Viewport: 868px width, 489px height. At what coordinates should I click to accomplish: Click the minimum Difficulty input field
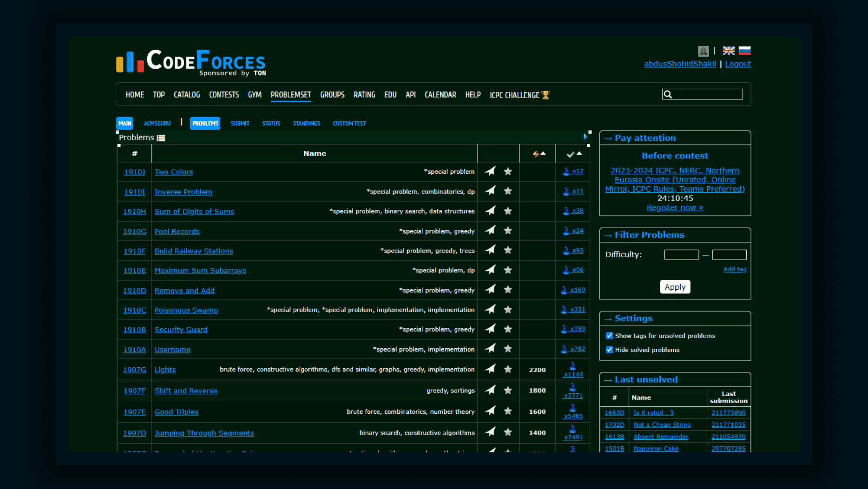[681, 254]
